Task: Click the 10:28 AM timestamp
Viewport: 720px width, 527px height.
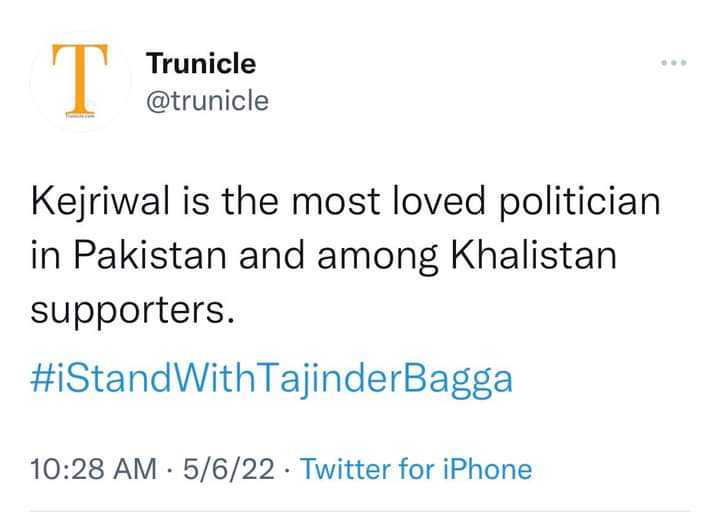Action: [x=94, y=469]
